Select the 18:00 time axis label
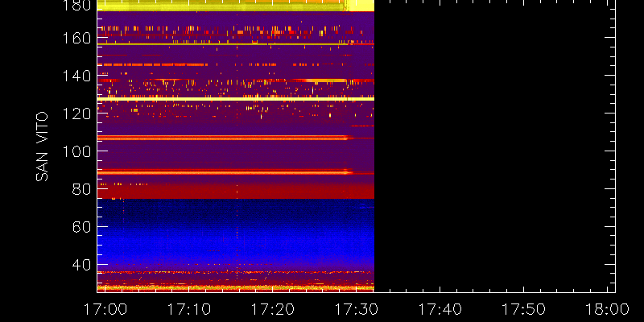Viewport: 644px width, 322px height. (607, 309)
